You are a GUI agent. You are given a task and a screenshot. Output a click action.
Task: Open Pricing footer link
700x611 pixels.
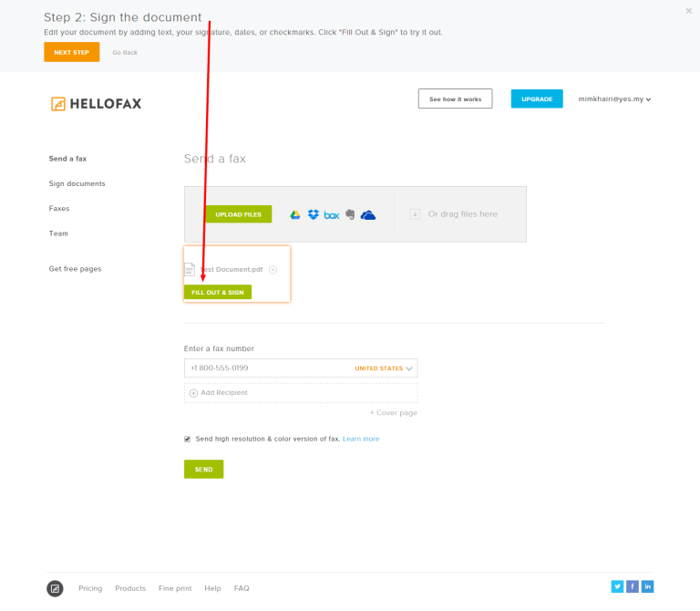pos(90,588)
